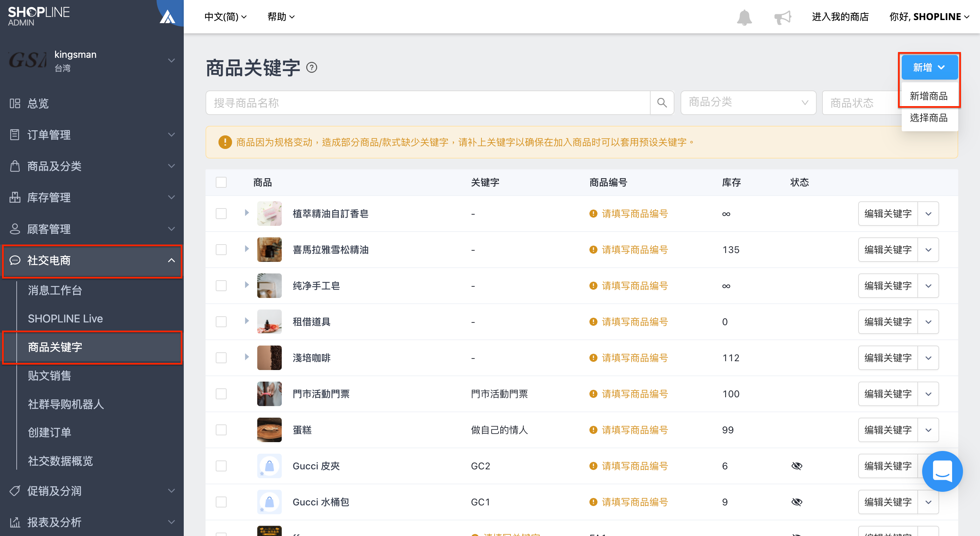Toggle visibility eye icon for Gucci 皮夾
Image resolution: width=980 pixels, height=536 pixels.
[x=797, y=466]
